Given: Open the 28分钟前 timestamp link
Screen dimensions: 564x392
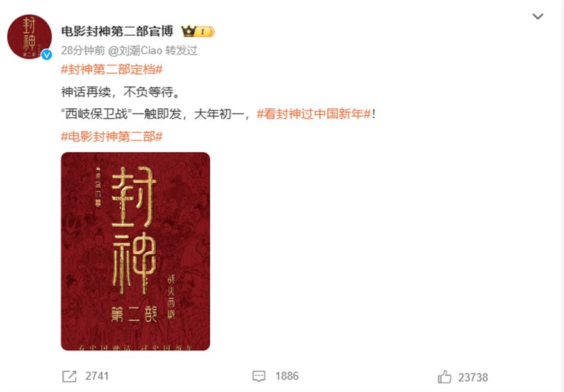Looking at the screenshot, I should [83, 51].
